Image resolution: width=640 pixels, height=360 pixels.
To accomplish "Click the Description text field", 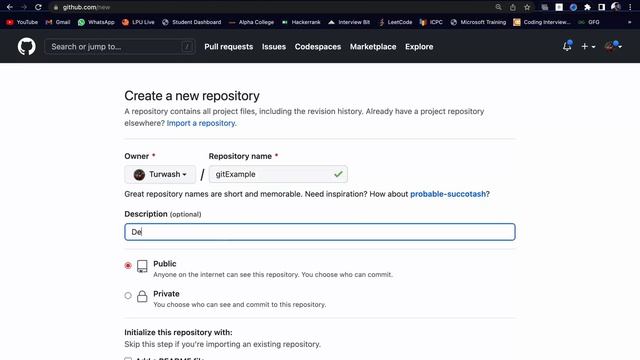I will [x=320, y=232].
